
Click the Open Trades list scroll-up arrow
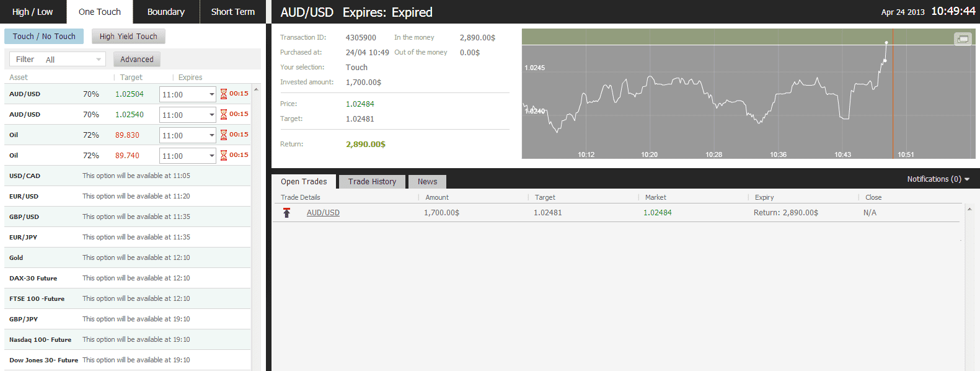[x=969, y=209]
